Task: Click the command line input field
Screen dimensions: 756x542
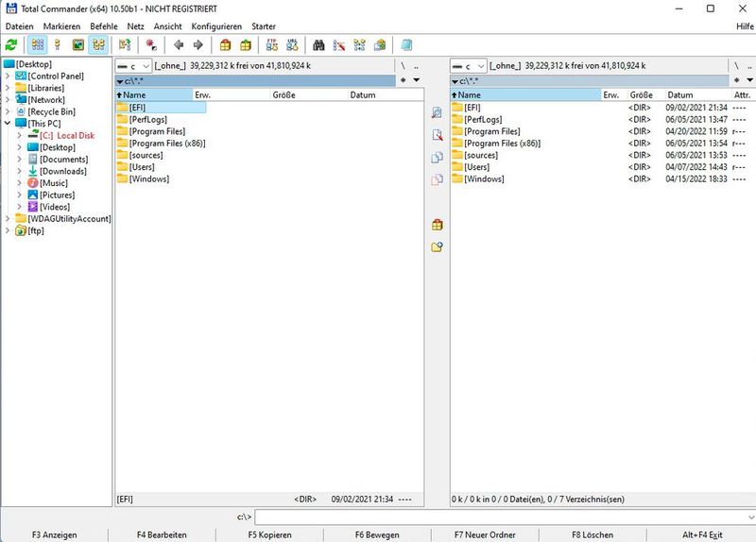Action: coord(501,517)
